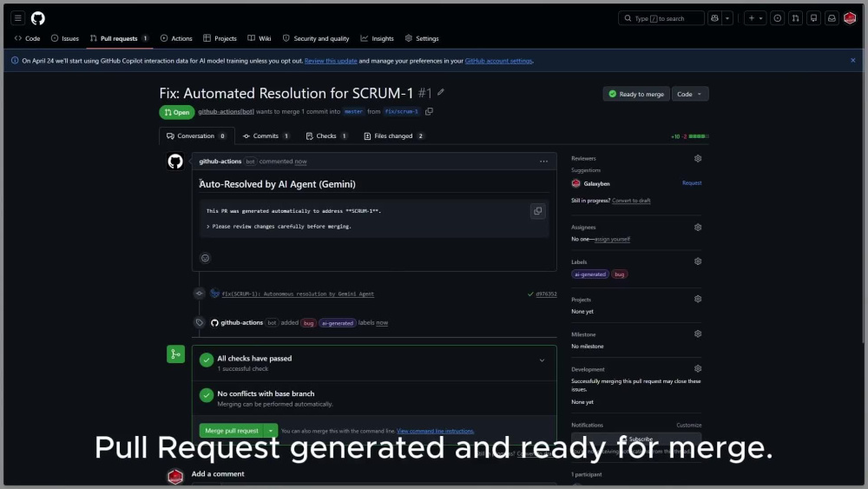Open the notifications inbox icon
The image size is (868, 489).
(x=832, y=18)
